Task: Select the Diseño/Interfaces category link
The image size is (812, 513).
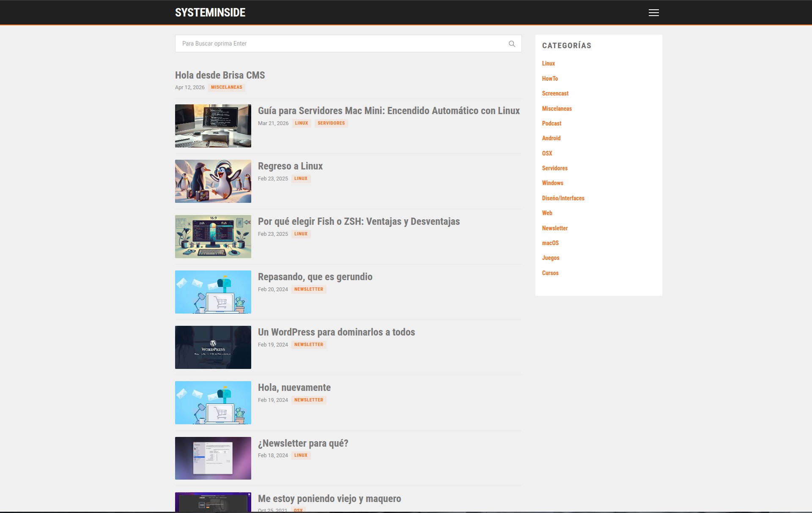Action: 563,198
